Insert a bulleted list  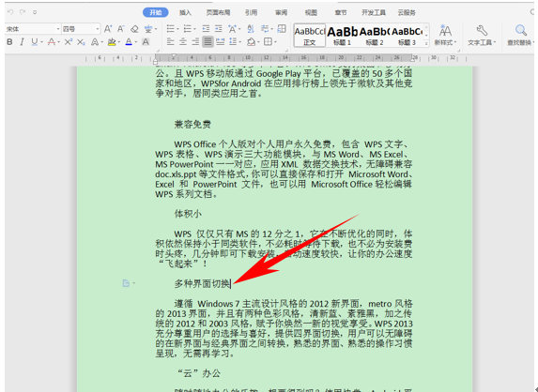click(x=171, y=29)
